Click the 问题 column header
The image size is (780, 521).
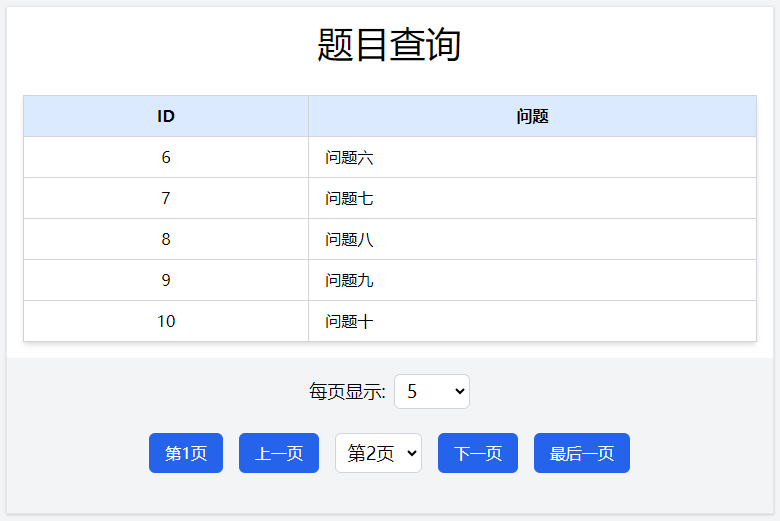coord(532,116)
